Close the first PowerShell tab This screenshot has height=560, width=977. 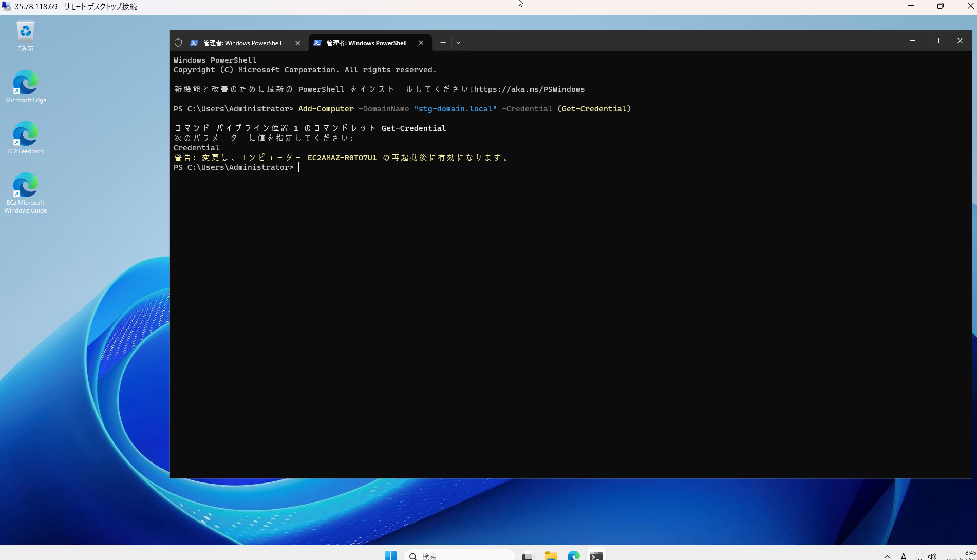(x=297, y=43)
